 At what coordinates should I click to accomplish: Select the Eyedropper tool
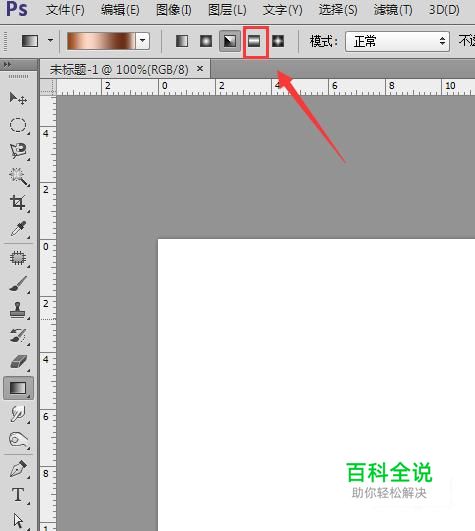pos(18,229)
